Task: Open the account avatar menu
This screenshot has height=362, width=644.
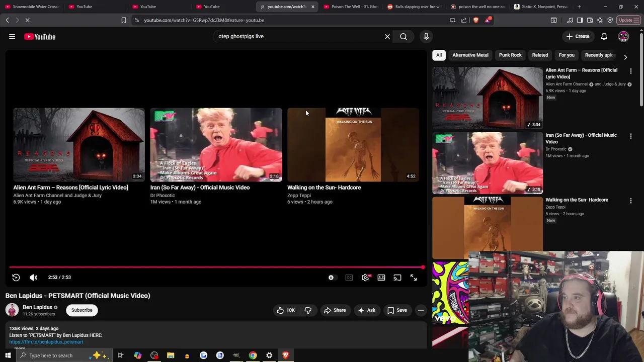Action: (x=623, y=36)
